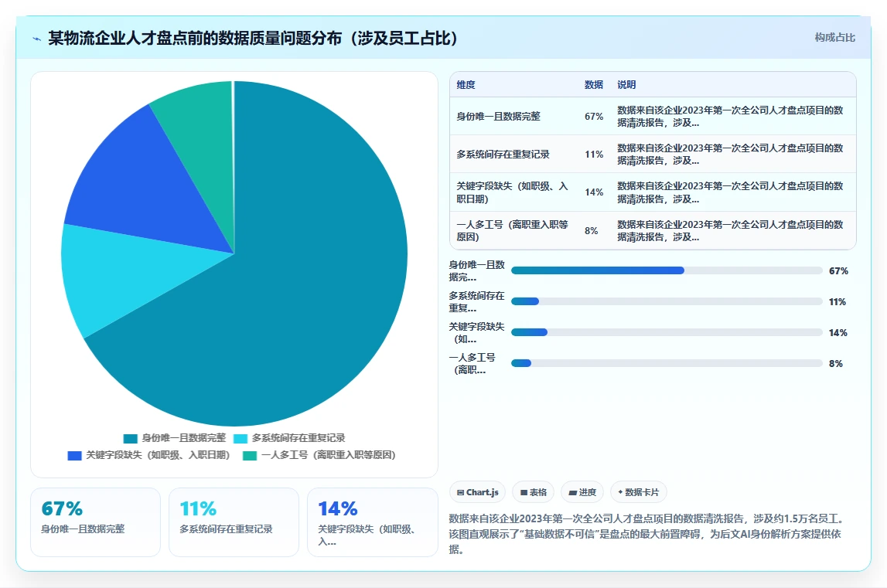Viewport: 887px width, 588px height.
Task: Click the 67% value beside progress bar
Action: pyautogui.click(x=838, y=270)
